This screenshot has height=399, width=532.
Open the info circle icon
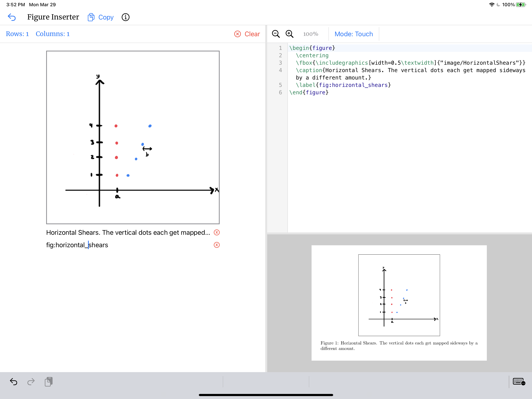[126, 17]
